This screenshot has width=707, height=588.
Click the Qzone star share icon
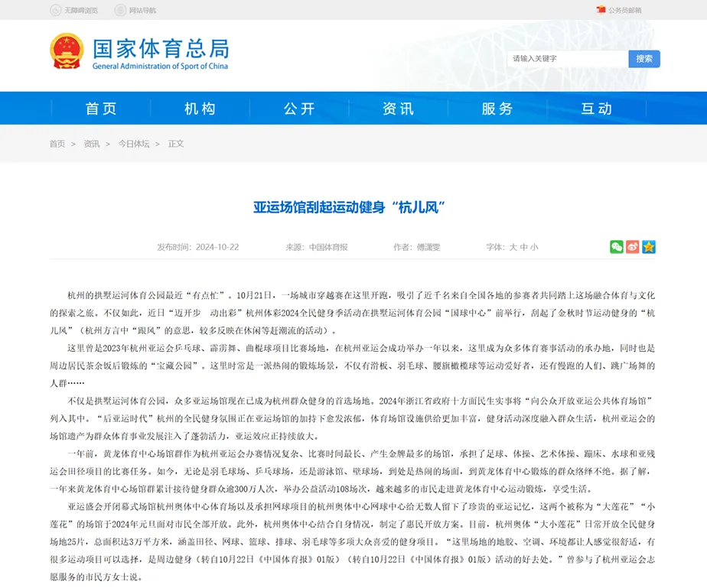coord(649,246)
